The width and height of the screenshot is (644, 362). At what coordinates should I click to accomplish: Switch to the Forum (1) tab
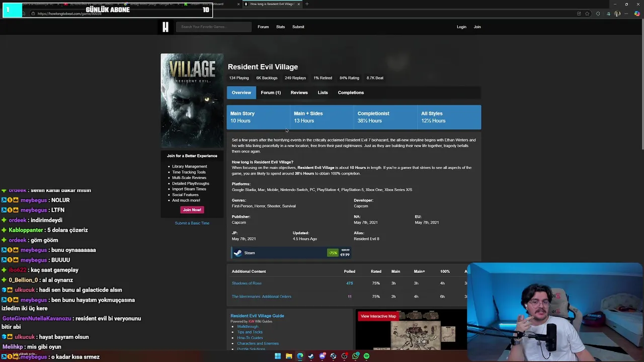(271, 93)
